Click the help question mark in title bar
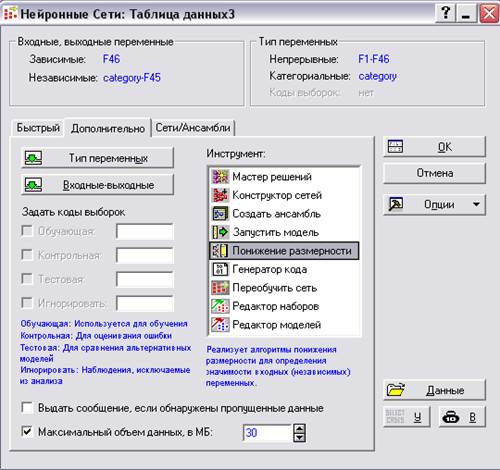Viewport: 500px width, 470px height. [x=446, y=14]
